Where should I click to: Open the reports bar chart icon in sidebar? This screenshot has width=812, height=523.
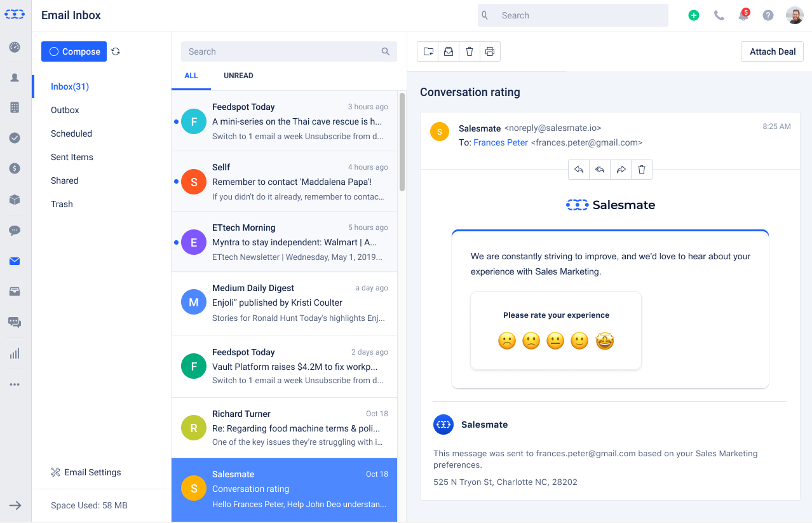pyautogui.click(x=15, y=353)
